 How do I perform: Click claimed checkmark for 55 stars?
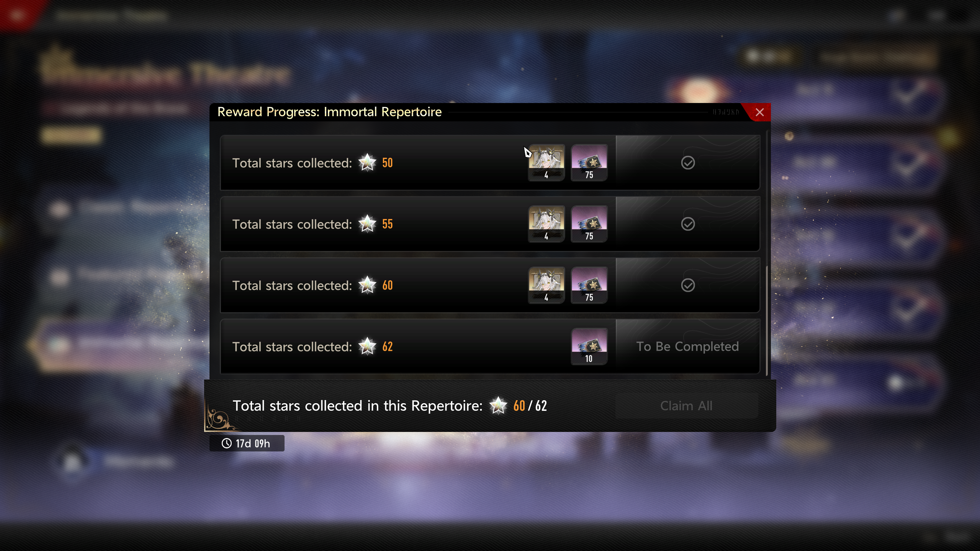(688, 224)
